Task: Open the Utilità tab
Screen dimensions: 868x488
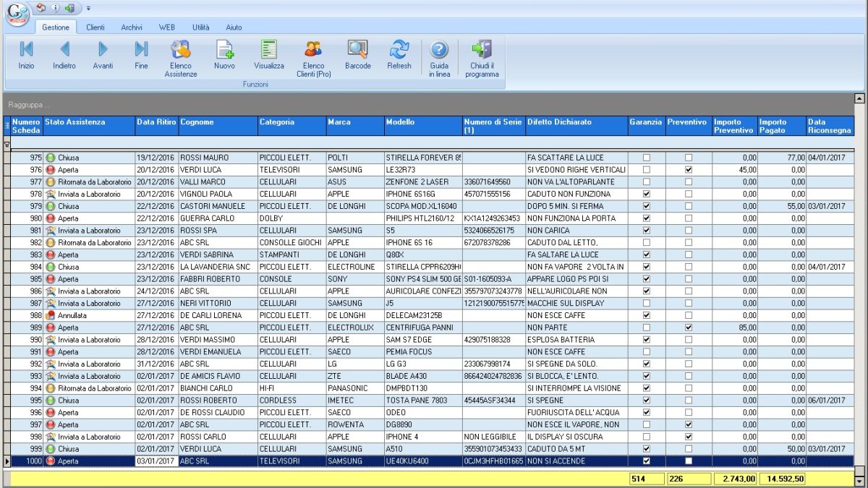Action: [x=201, y=27]
